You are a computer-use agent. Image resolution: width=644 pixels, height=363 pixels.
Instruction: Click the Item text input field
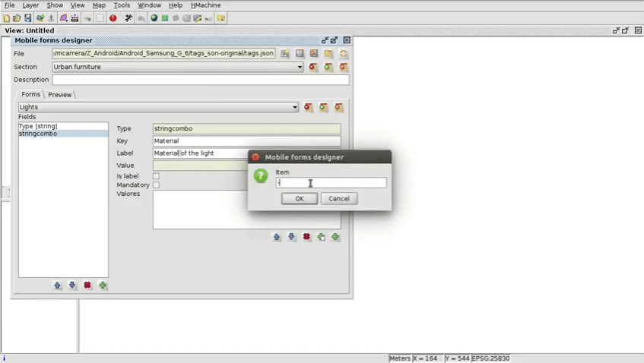[331, 183]
